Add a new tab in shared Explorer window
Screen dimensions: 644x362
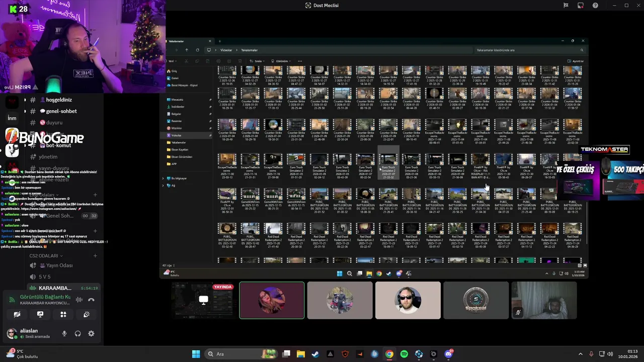click(x=219, y=41)
